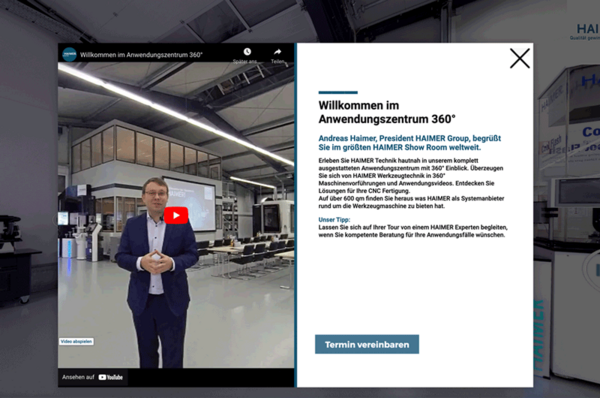The width and height of the screenshot is (600, 398).
Task: Click the heading 'Willkommen im Anwendungszentrum 360°' in the white panel
Action: (x=387, y=112)
